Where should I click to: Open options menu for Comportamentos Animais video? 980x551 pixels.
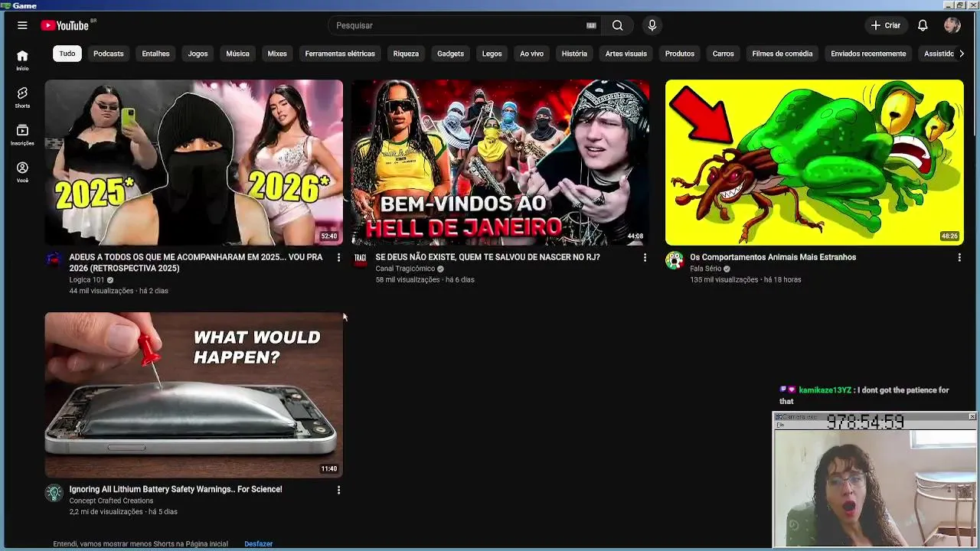coord(959,258)
